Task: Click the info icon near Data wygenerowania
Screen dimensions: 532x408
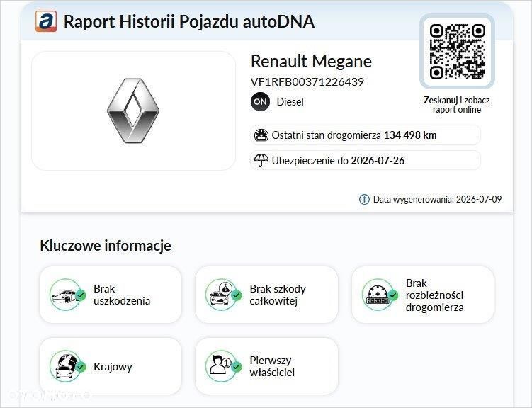Action: [x=364, y=199]
